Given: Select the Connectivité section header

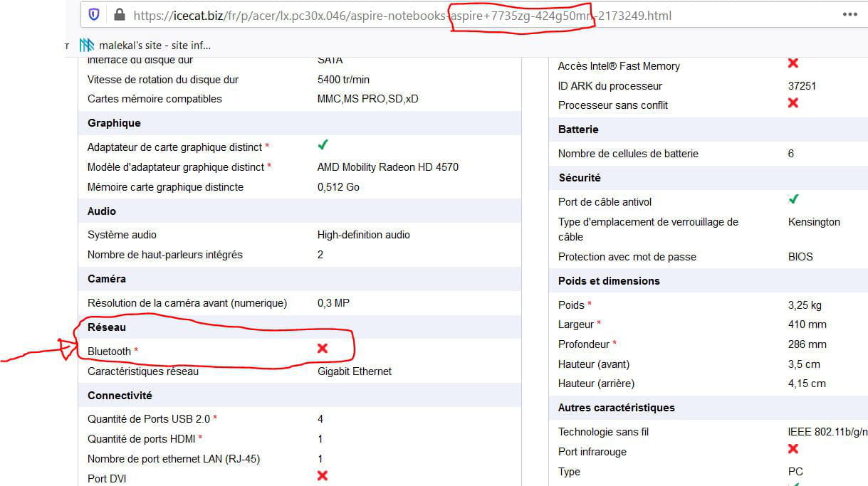Looking at the screenshot, I should (x=120, y=396).
